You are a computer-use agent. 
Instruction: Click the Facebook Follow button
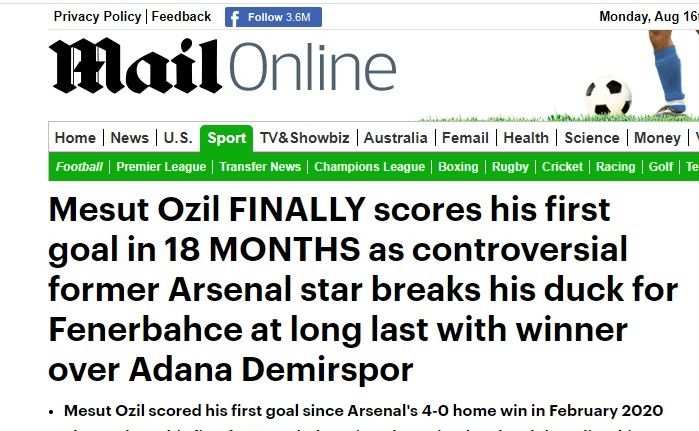pos(274,17)
